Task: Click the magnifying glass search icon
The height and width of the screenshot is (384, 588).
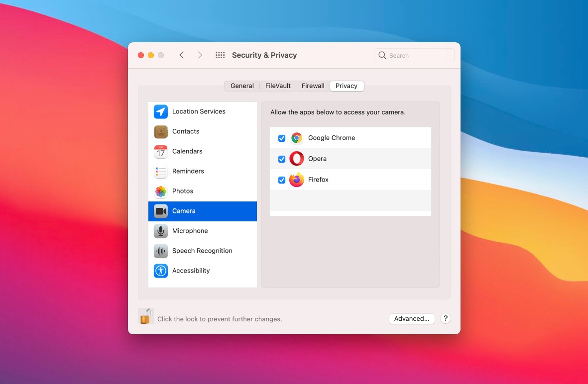Action: point(382,55)
